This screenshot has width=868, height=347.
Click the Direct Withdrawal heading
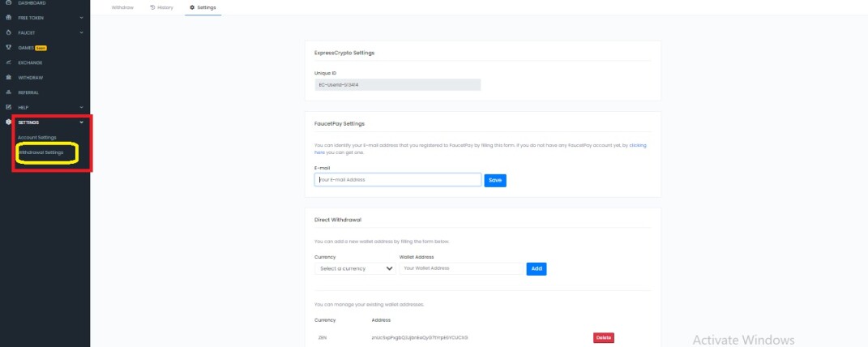338,220
